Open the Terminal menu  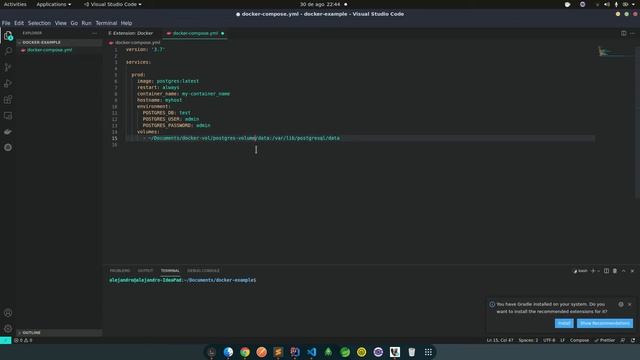point(106,23)
